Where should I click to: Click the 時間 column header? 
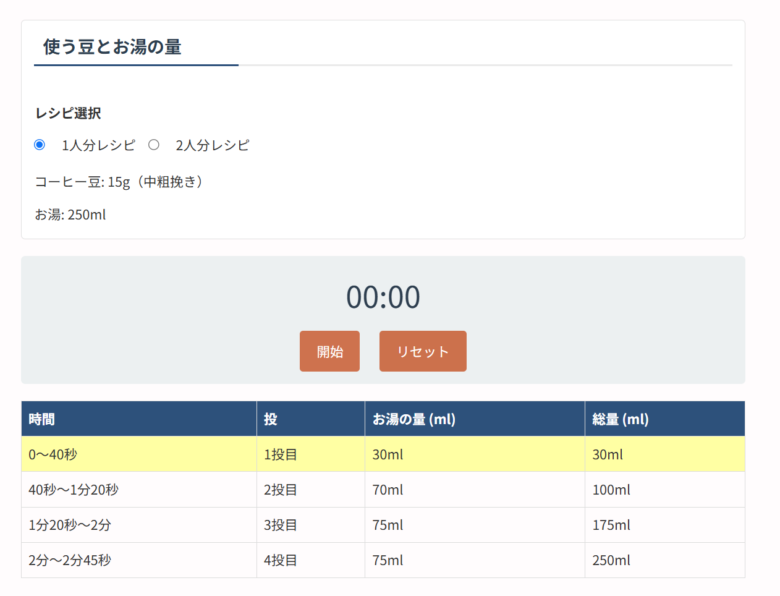42,419
